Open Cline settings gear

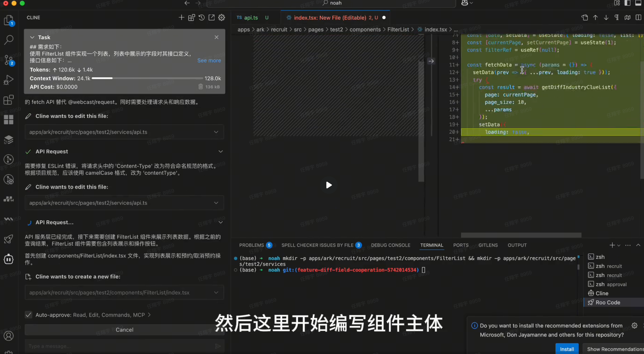[x=221, y=17]
